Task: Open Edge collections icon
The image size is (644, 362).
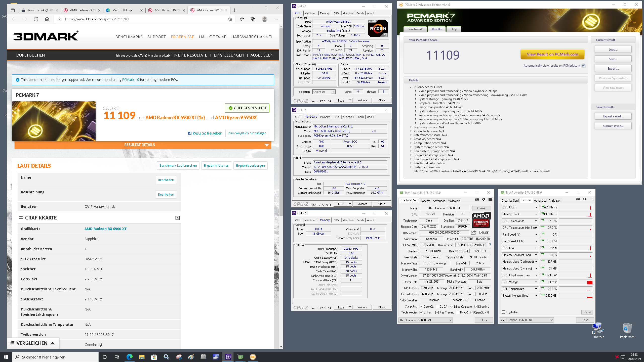Action: pos(253,19)
